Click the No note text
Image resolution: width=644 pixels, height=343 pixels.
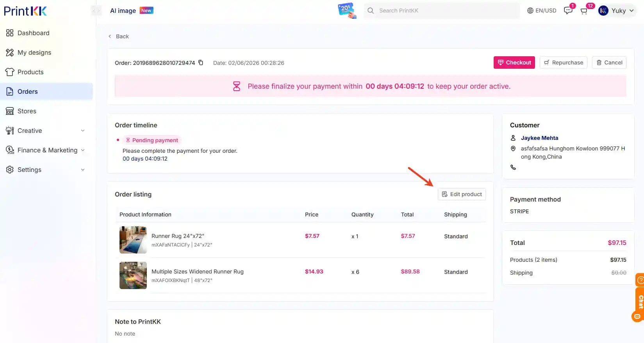[125, 334]
